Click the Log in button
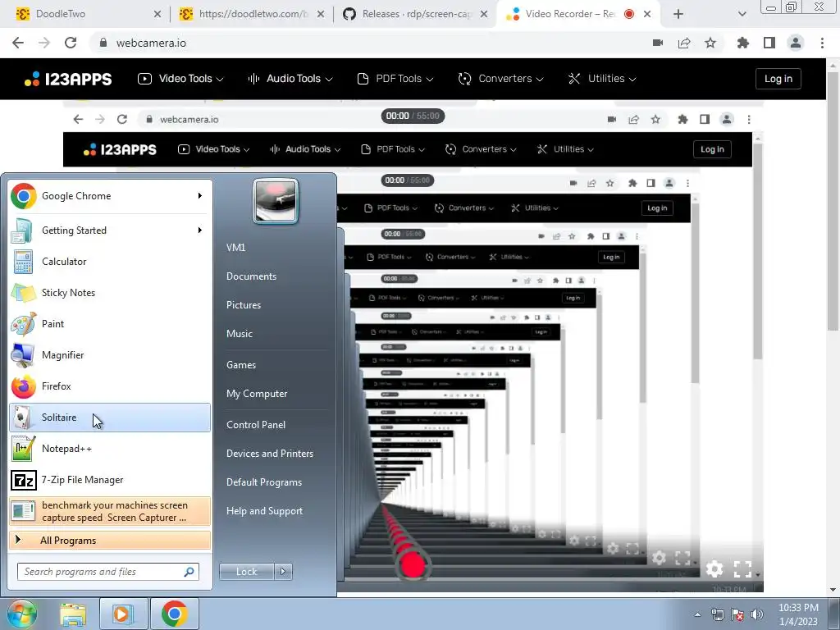Image resolution: width=840 pixels, height=630 pixels. click(x=778, y=79)
